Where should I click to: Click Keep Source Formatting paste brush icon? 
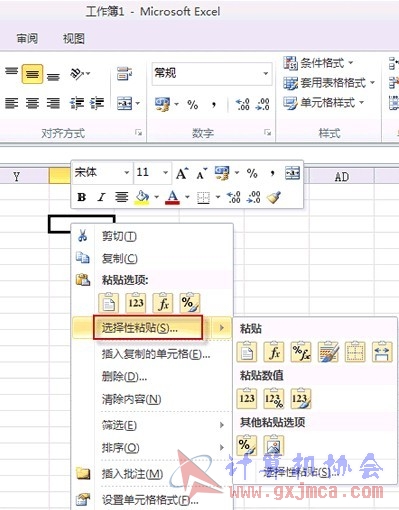coord(328,352)
